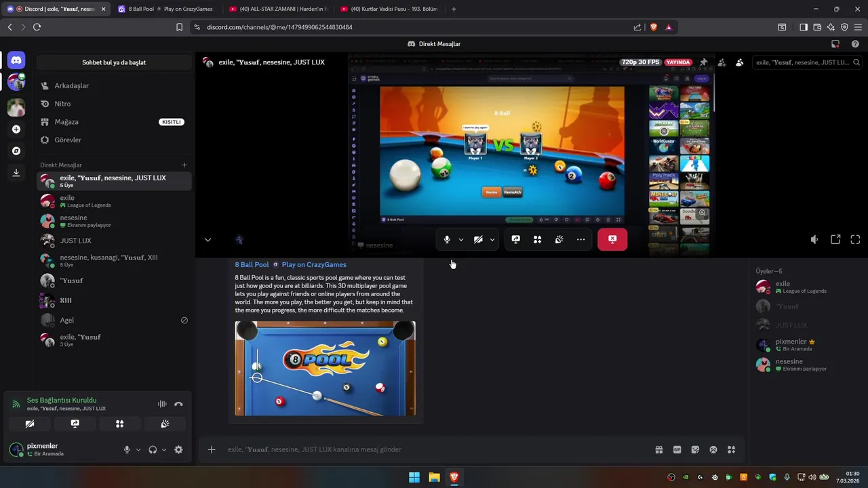Image resolution: width=868 pixels, height=488 pixels.
Task: Share screen from the voice panel
Action: tap(75, 424)
